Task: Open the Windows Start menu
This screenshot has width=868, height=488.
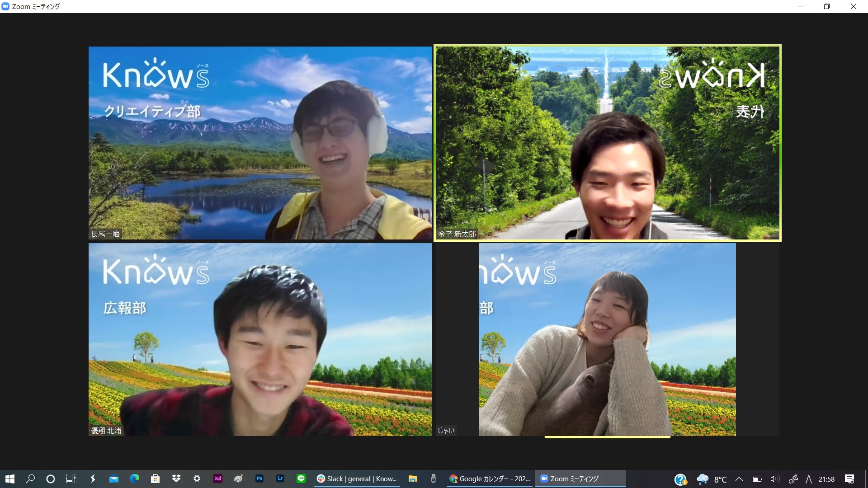Action: tap(10, 479)
